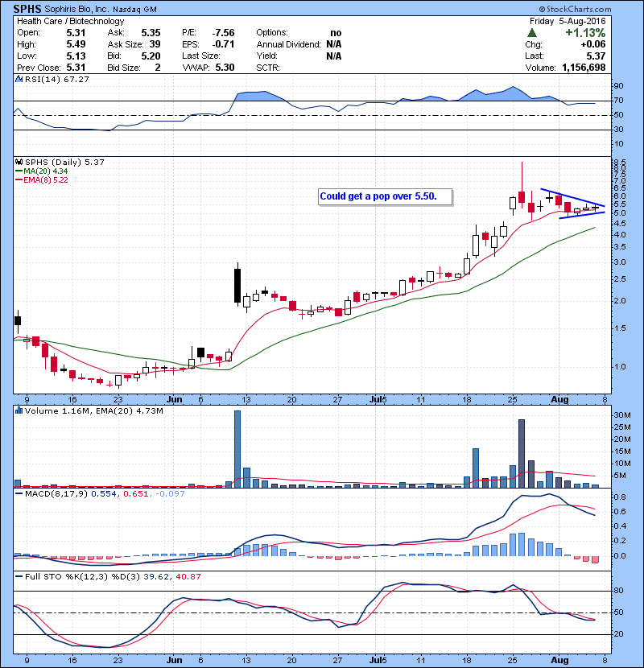Click the 90 label on the RSI axis
Image resolution: width=644 pixels, height=668 pixels.
tap(618, 86)
